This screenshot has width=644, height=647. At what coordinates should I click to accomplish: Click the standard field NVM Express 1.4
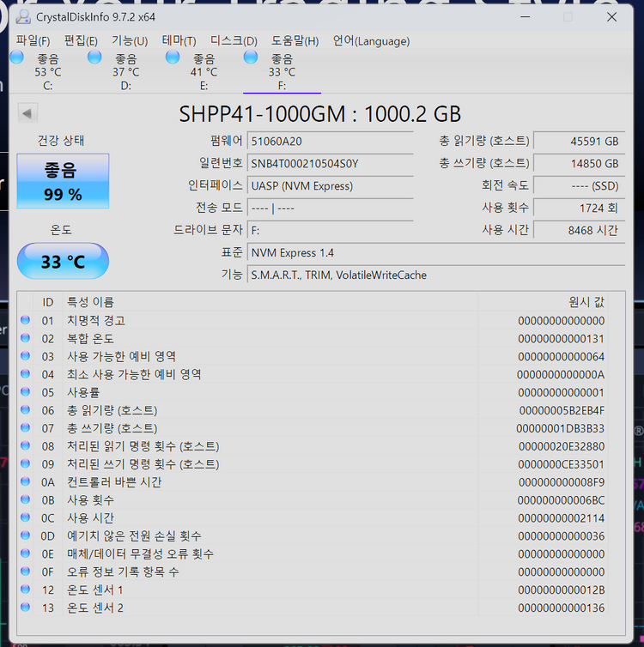[x=436, y=252]
